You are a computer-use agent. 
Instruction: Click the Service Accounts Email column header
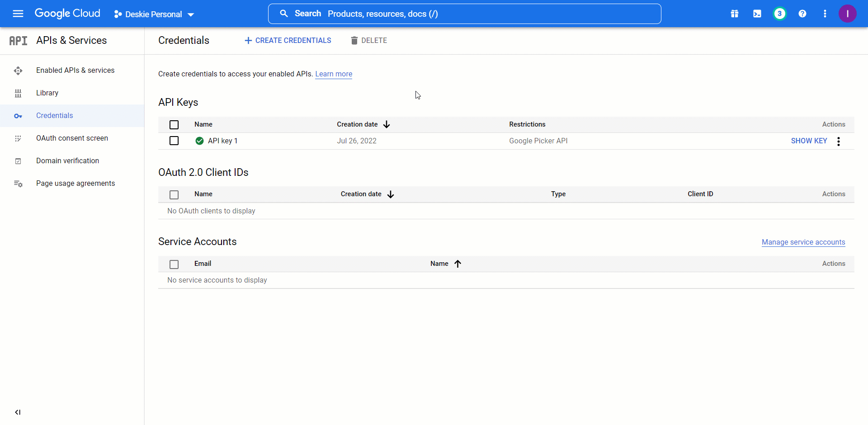pyautogui.click(x=203, y=264)
